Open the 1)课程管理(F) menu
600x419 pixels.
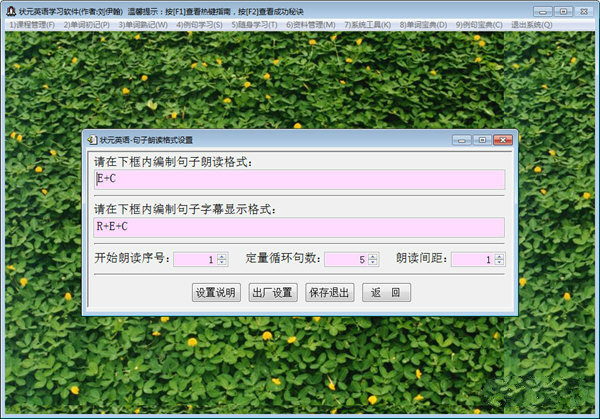coord(32,25)
